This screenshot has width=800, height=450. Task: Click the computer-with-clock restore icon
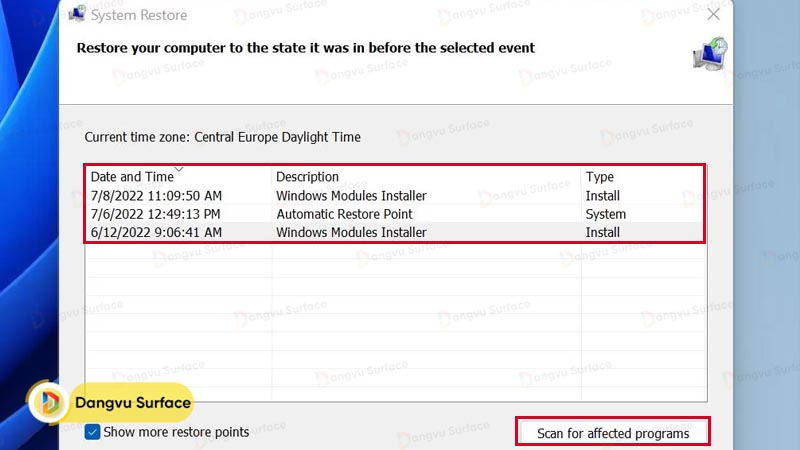(710, 55)
